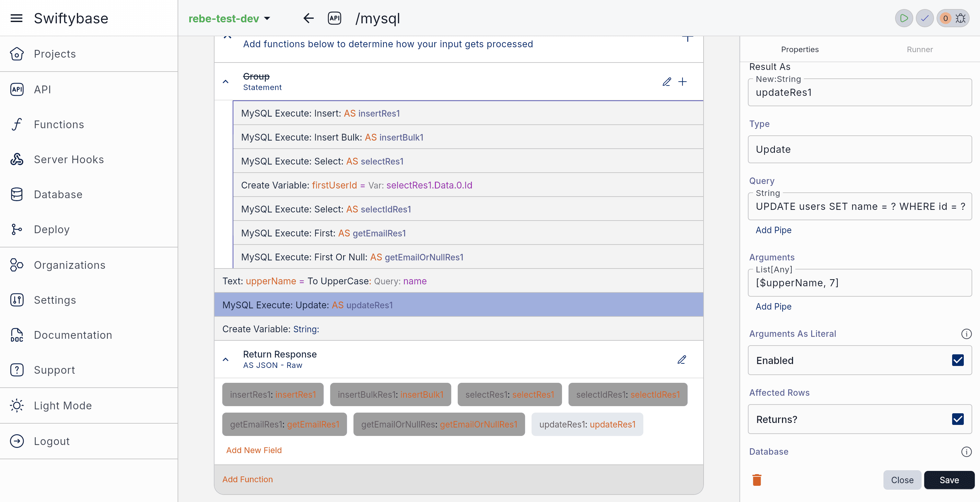Viewport: 980px width, 502px height.
Task: Show info for Database property
Action: pyautogui.click(x=966, y=452)
